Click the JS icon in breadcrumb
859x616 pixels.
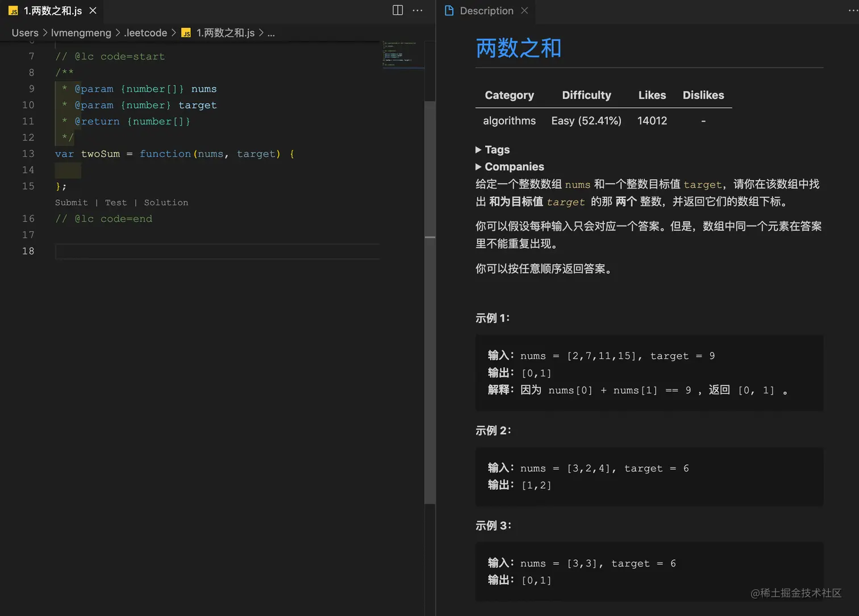[x=186, y=33]
